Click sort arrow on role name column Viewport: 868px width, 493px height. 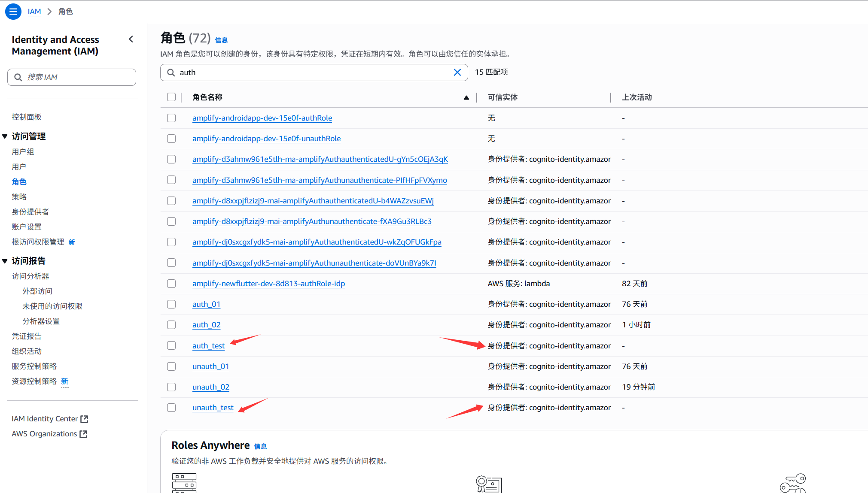pyautogui.click(x=466, y=97)
